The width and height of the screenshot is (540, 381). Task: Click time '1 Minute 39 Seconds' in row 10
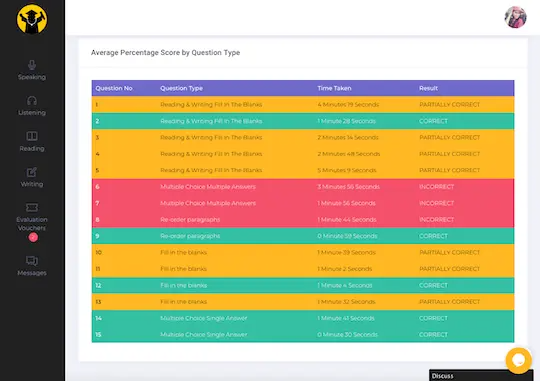coord(346,253)
